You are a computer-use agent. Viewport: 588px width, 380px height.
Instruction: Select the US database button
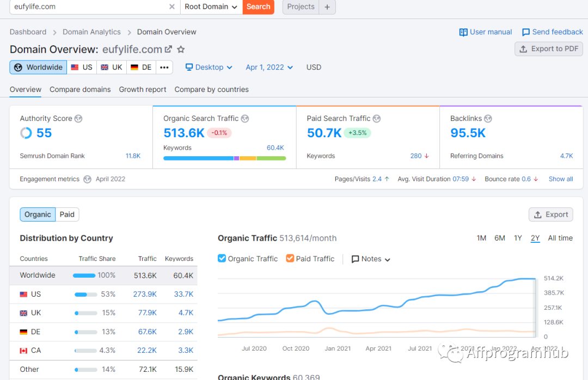82,68
